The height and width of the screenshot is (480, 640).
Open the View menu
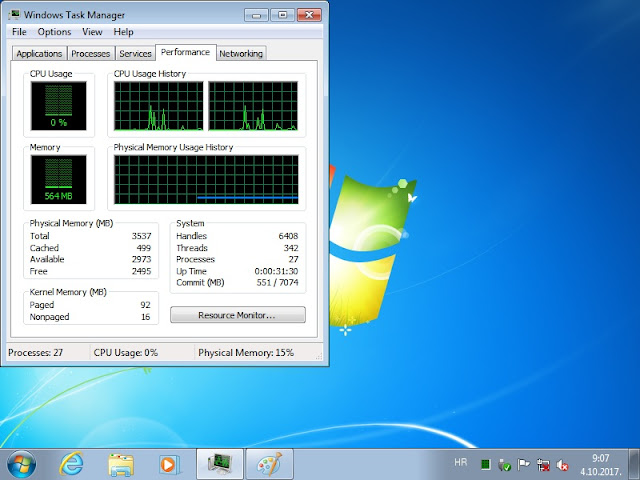92,32
